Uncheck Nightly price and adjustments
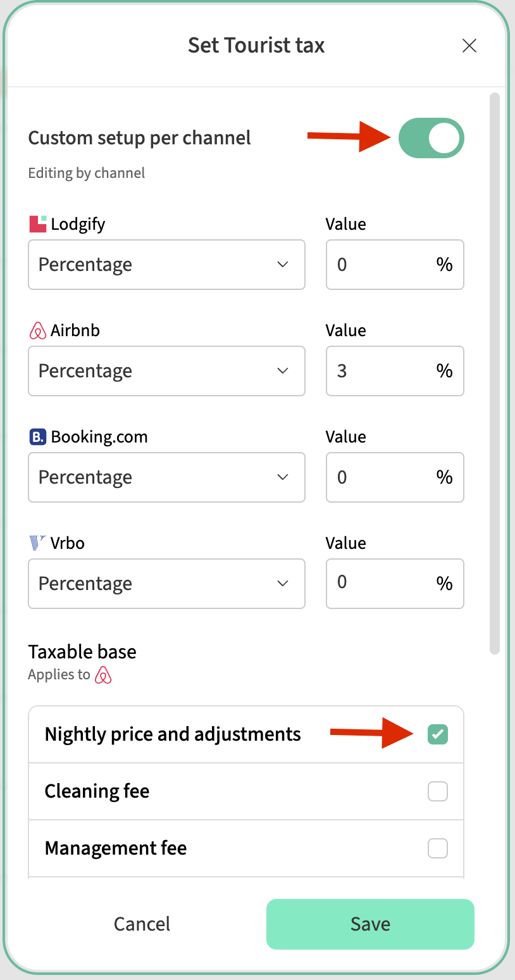 coord(438,734)
